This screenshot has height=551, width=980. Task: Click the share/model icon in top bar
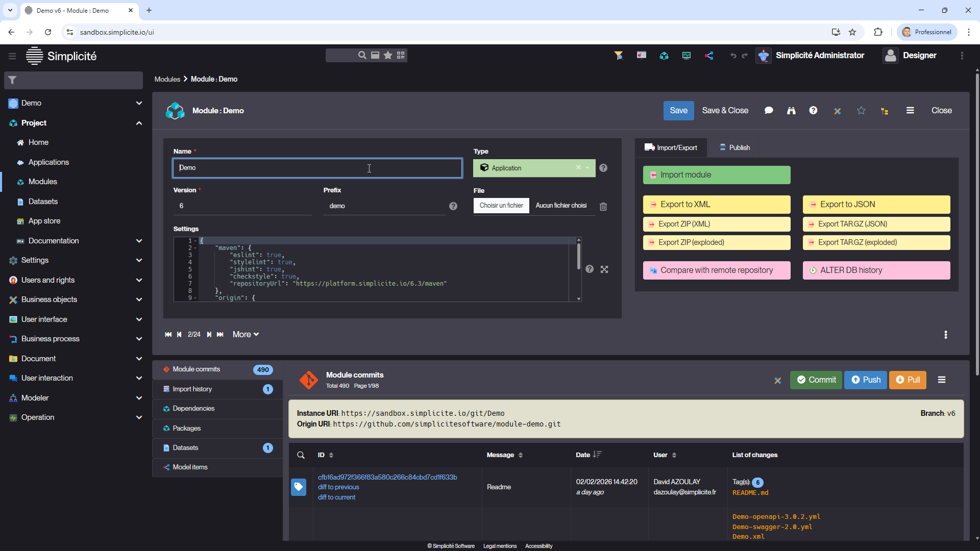click(709, 56)
